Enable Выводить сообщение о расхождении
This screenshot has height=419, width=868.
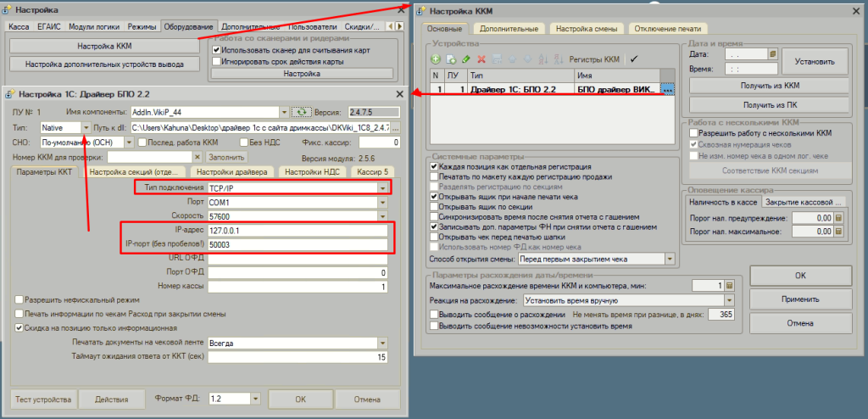[x=435, y=314]
